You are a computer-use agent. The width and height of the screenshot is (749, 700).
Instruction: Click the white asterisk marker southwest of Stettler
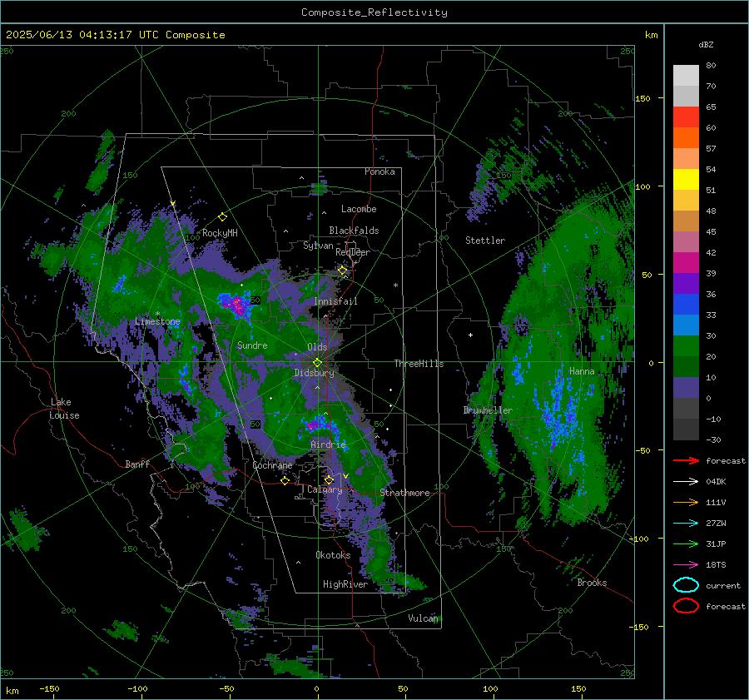(395, 285)
